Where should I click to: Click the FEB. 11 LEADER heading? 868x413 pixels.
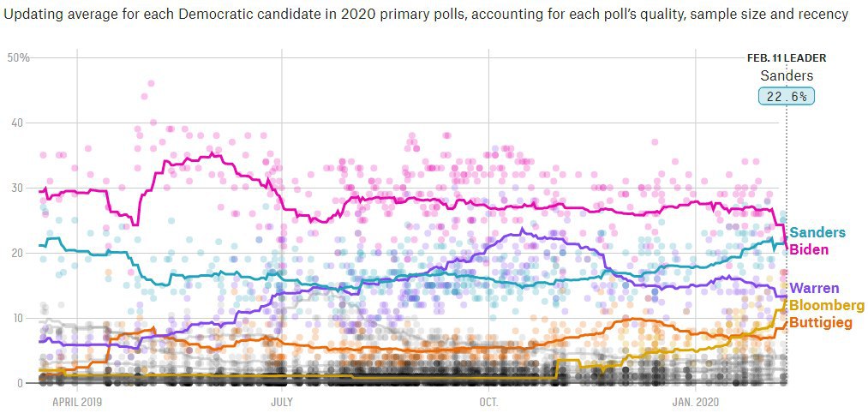tap(787, 57)
